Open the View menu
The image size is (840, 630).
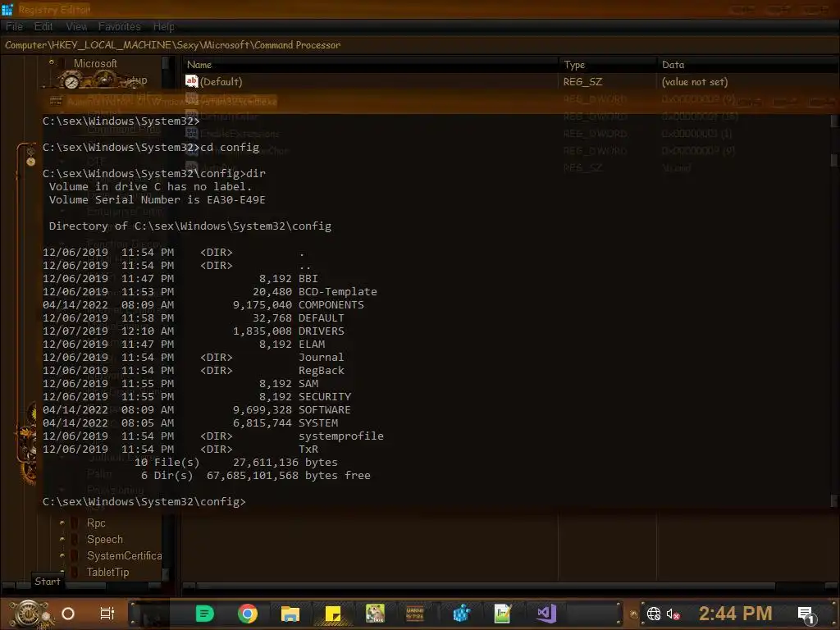76,26
